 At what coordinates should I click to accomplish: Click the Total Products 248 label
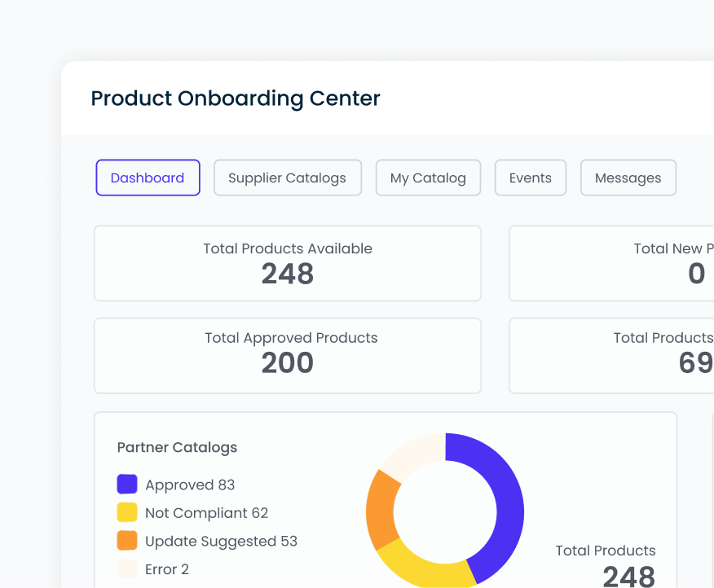pos(606,551)
